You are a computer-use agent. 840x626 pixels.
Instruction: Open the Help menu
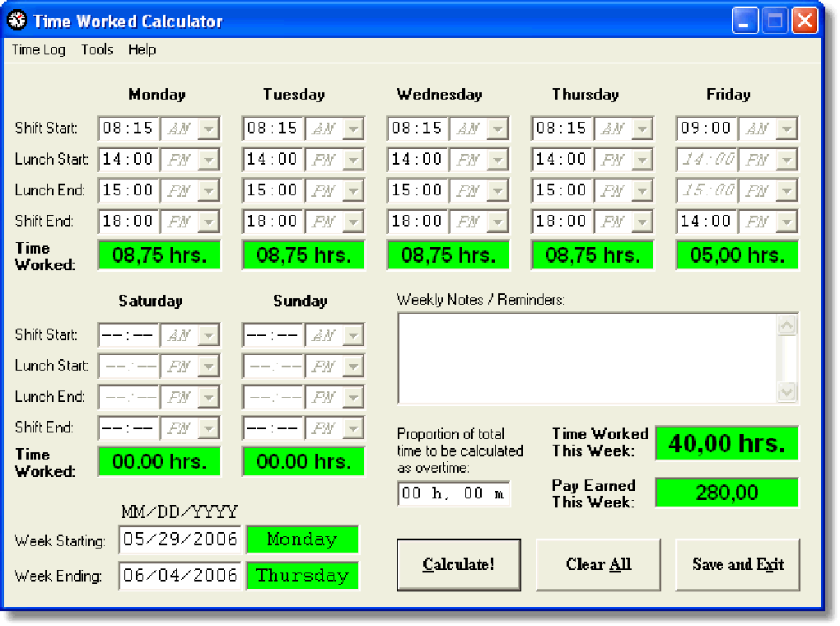point(142,49)
